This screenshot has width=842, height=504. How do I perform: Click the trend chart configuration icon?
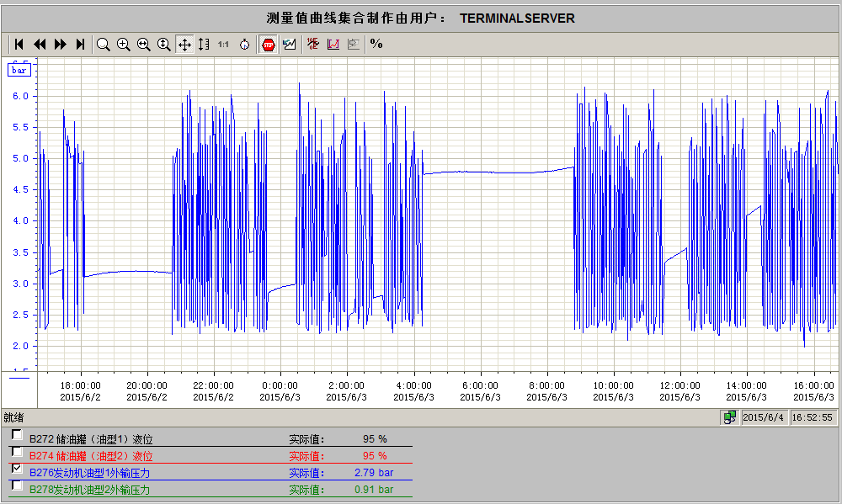pyautogui.click(x=290, y=44)
